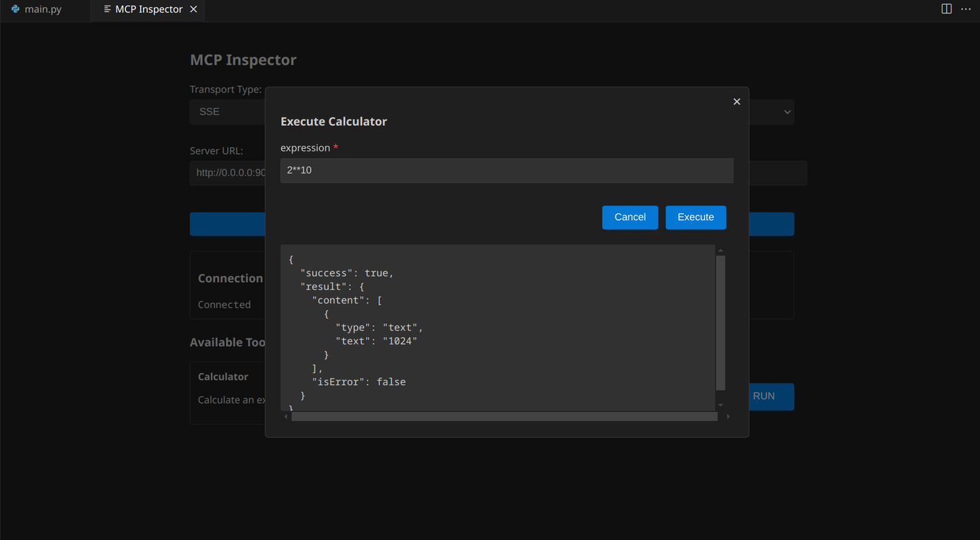Click the Python file icon on main.py tab
980x540 pixels.
pyautogui.click(x=15, y=10)
